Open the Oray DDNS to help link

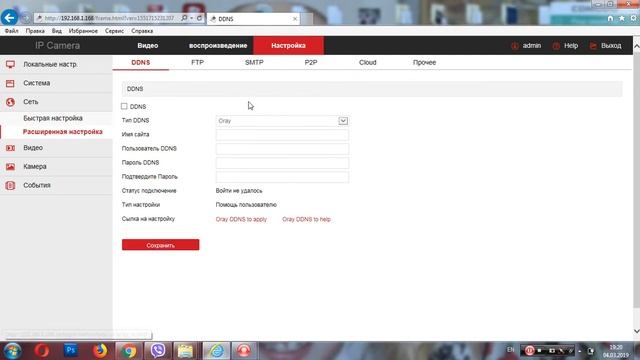point(307,219)
